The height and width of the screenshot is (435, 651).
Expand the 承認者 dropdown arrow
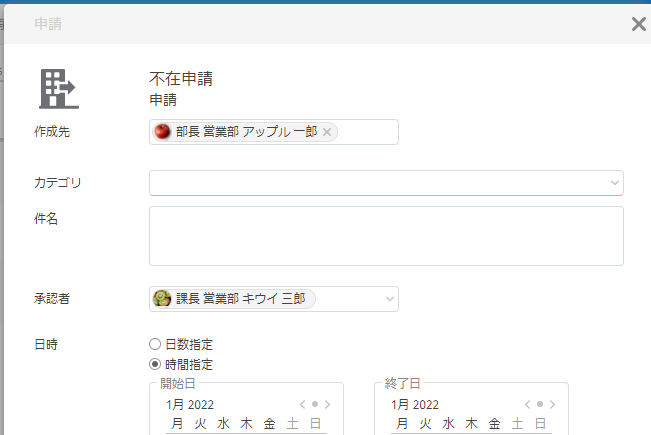pyautogui.click(x=389, y=299)
